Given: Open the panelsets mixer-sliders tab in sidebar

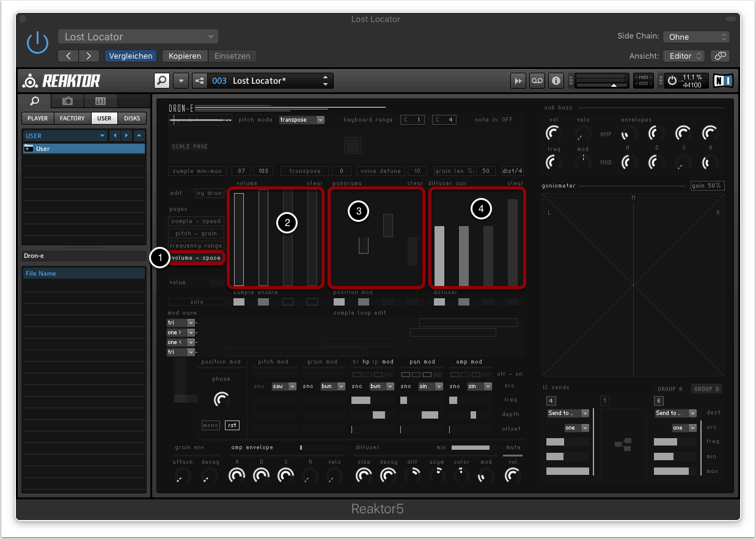Looking at the screenshot, I should (x=100, y=101).
